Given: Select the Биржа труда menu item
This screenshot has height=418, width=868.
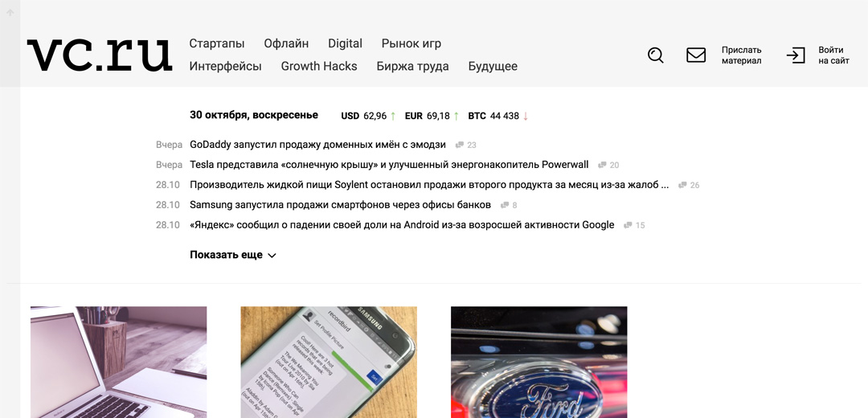Looking at the screenshot, I should coord(412,67).
